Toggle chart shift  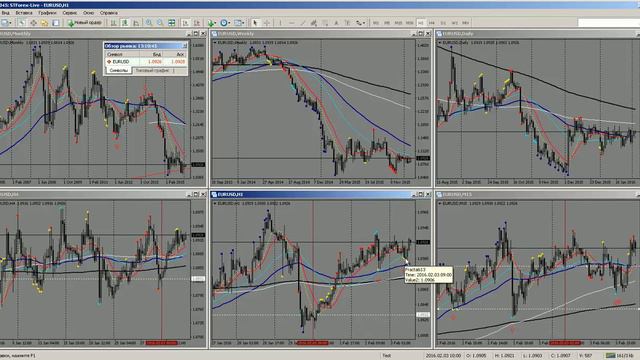[x=197, y=23]
